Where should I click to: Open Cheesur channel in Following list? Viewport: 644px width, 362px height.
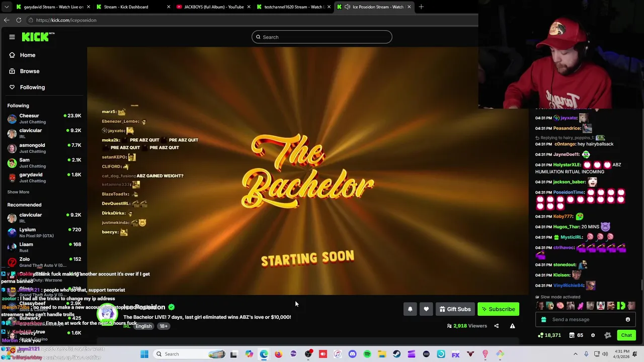[44, 119]
